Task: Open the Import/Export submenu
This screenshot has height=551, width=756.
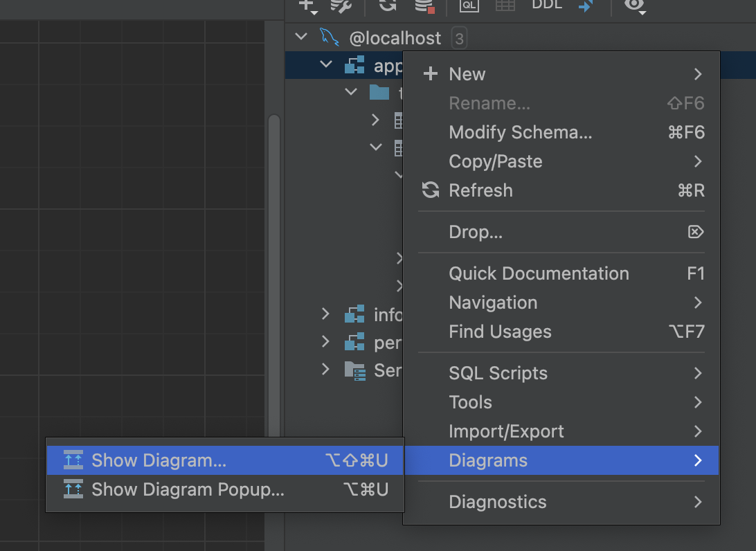Action: [561, 431]
